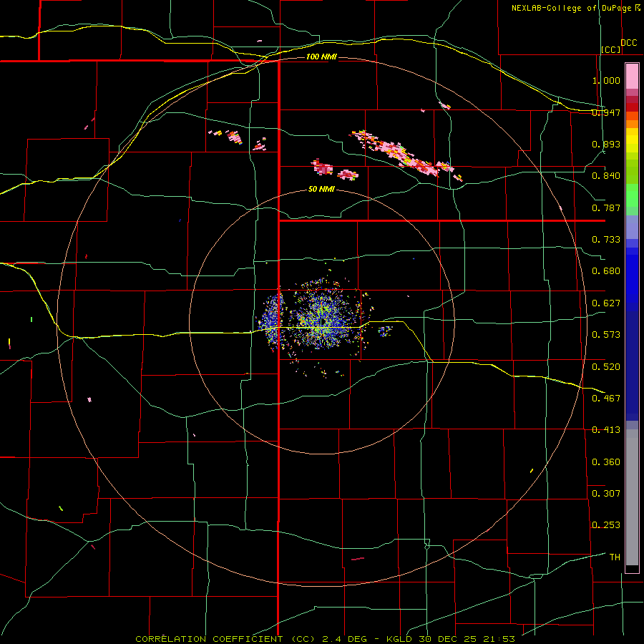Select the 0.627 scale value
The height and width of the screenshot is (644, 644).
(x=606, y=303)
